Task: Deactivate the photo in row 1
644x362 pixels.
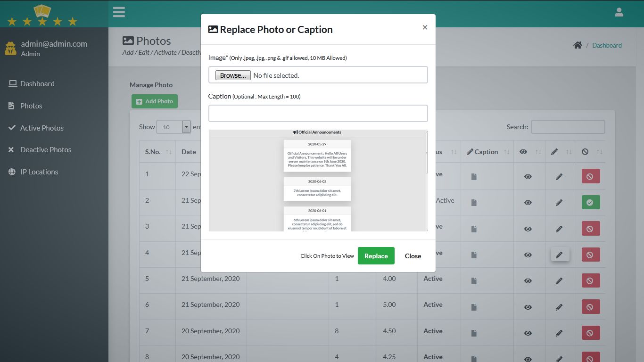Action: point(590,176)
